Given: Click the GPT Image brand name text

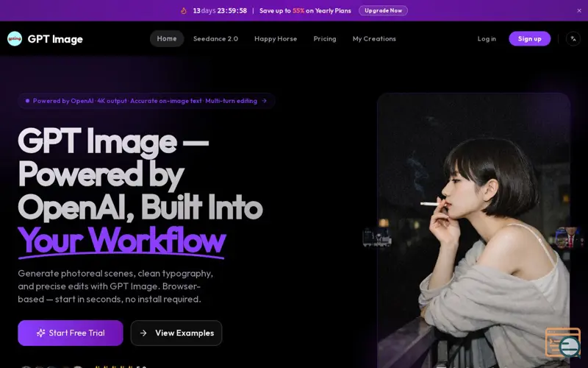Looking at the screenshot, I should [55, 39].
